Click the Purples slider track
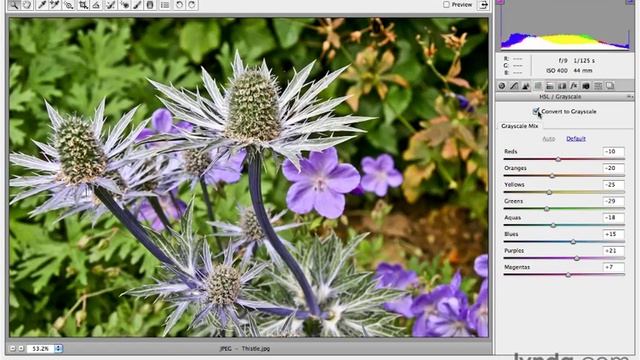 click(x=564, y=258)
